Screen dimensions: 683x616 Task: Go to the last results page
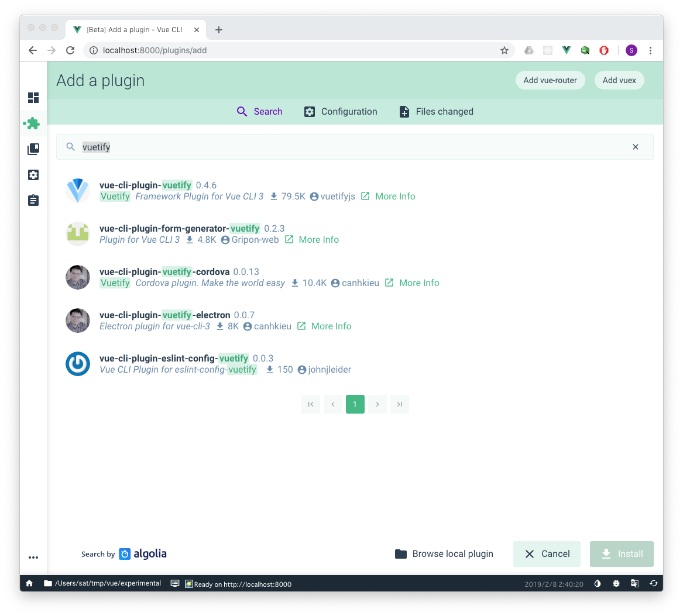400,404
